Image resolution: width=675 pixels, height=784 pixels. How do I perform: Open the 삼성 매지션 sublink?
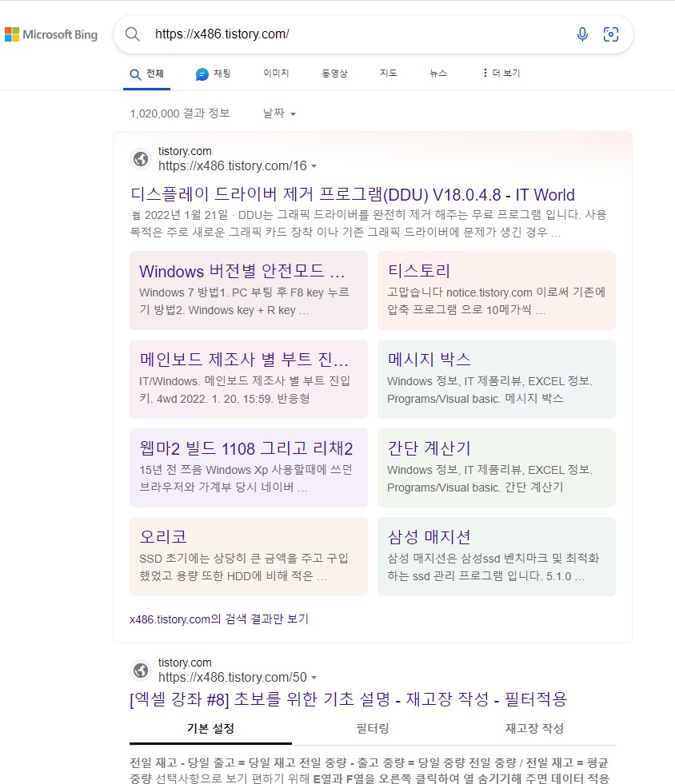429,536
